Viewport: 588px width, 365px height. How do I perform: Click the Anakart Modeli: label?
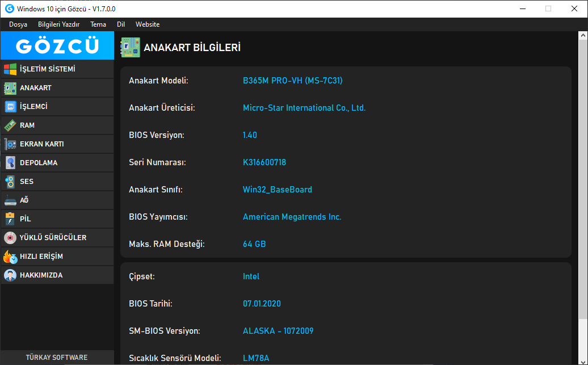click(158, 81)
